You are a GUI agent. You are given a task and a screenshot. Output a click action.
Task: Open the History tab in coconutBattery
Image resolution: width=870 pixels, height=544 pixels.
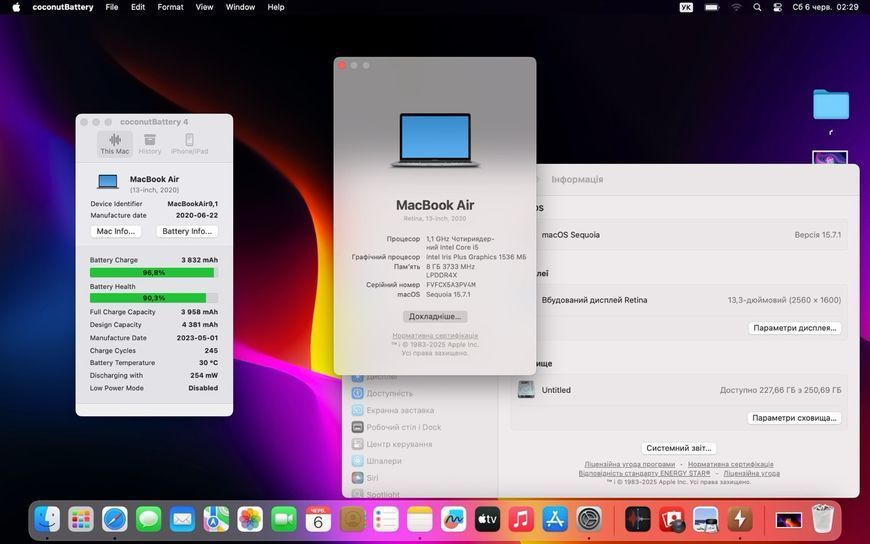tap(150, 144)
